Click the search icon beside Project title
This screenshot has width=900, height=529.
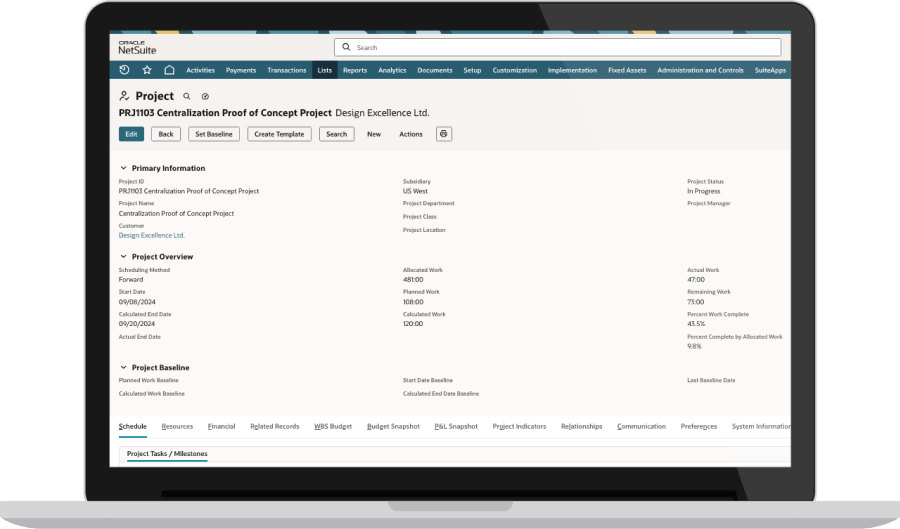pyautogui.click(x=186, y=97)
